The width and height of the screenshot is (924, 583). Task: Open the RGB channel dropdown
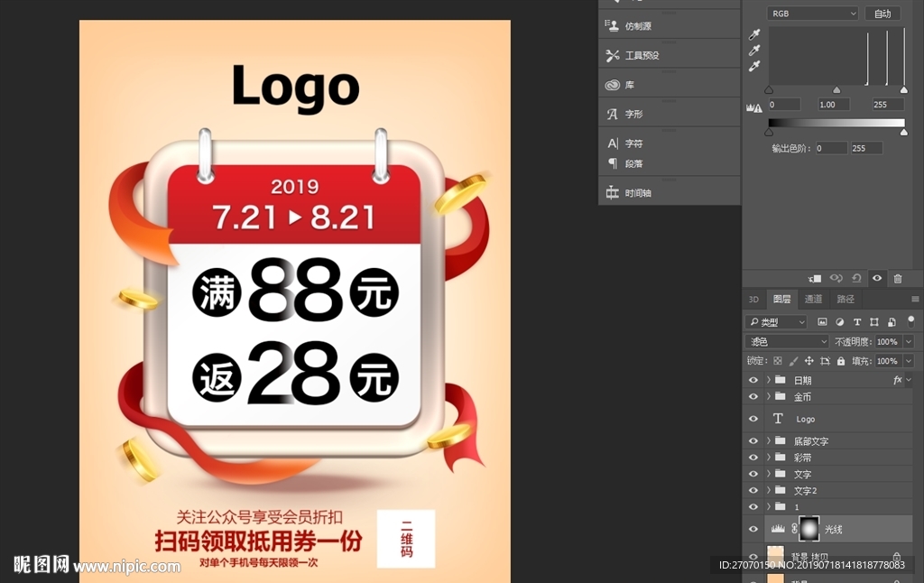click(812, 13)
